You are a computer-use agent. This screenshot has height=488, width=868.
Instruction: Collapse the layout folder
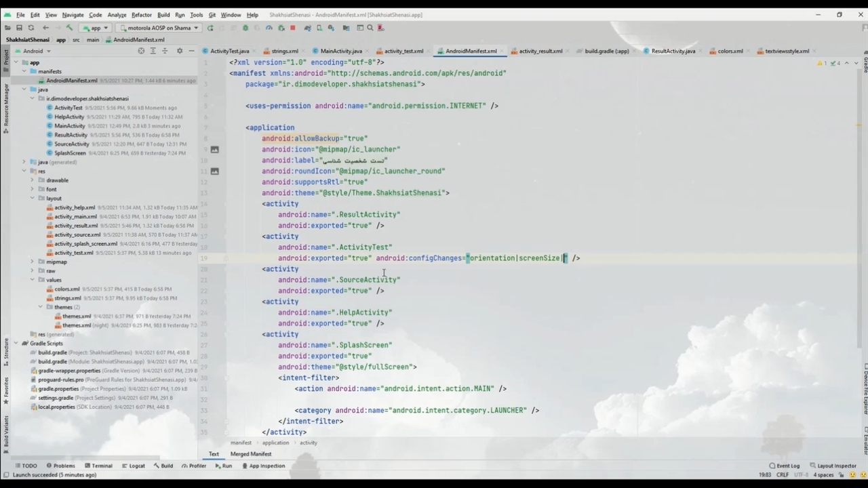point(32,199)
